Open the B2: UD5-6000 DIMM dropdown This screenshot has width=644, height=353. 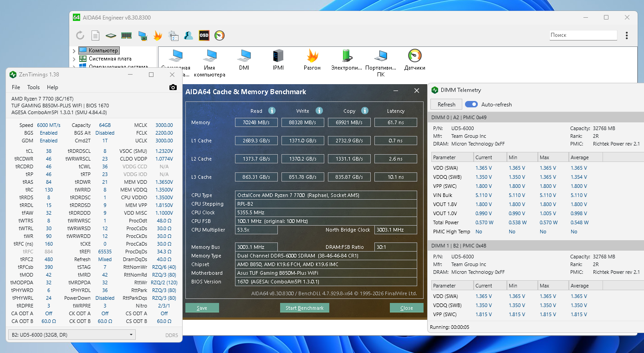(x=72, y=335)
